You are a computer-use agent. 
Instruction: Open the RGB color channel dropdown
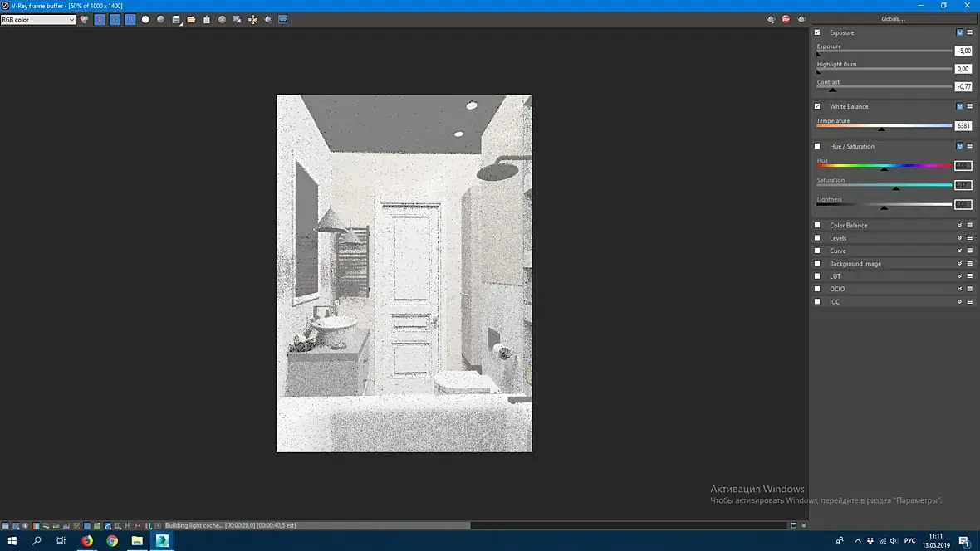pos(38,19)
